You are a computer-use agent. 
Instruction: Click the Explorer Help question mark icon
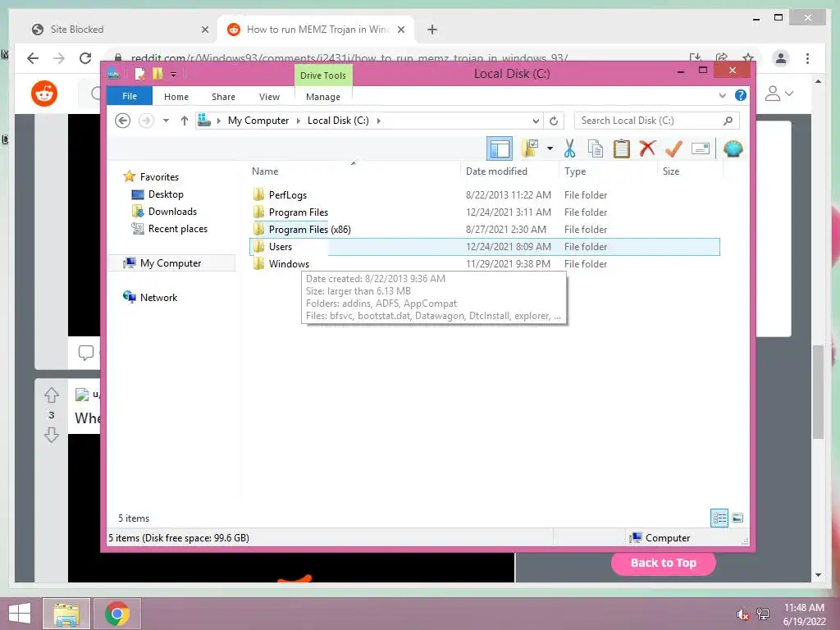click(741, 95)
